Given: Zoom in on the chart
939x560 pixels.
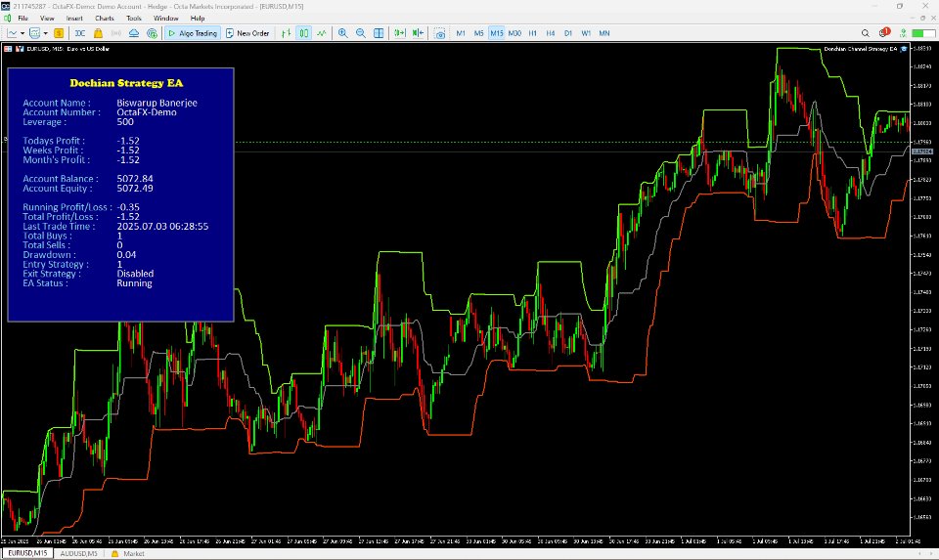Looking at the screenshot, I should 342,33.
